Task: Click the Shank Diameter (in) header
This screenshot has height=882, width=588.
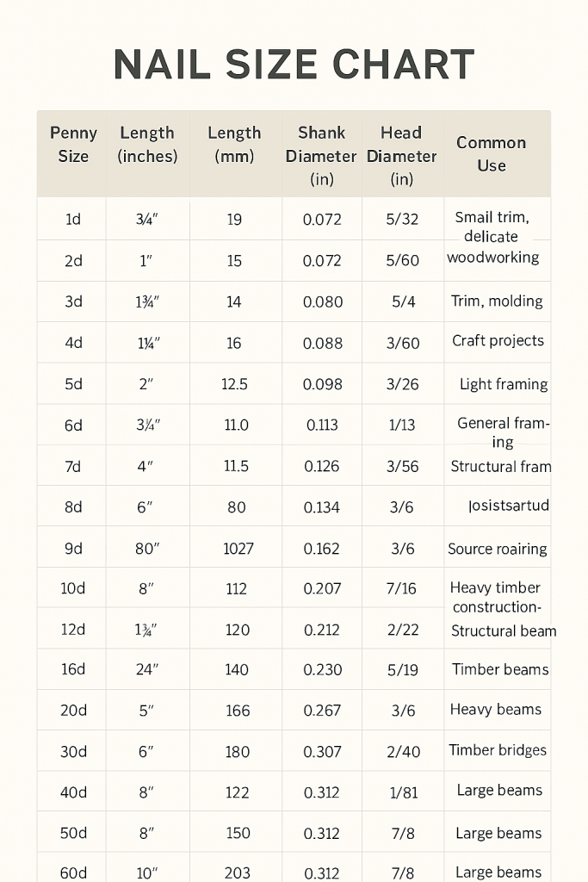Action: click(321, 156)
